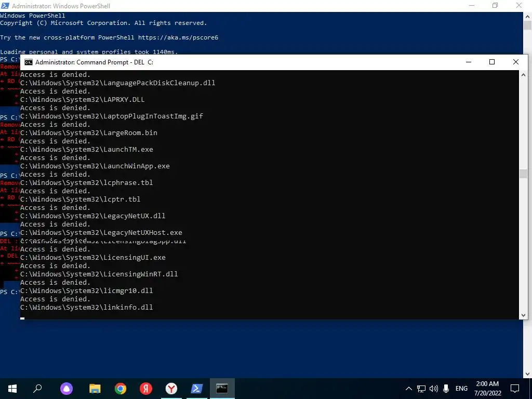Viewport: 532px width, 399px height.
Task: Click Command Prompt title bar text
Action: tap(95, 62)
